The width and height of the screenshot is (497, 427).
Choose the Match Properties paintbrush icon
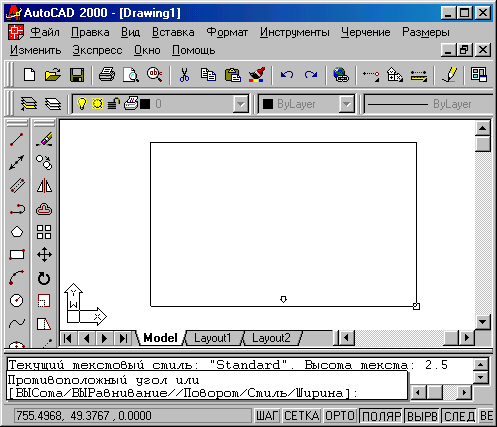pyautogui.click(x=257, y=75)
